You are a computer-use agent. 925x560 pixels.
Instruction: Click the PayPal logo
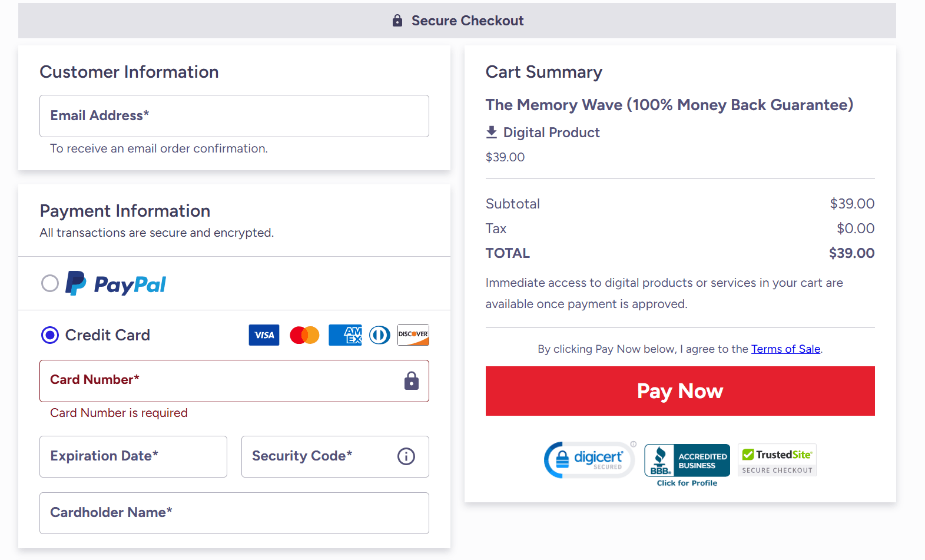point(116,284)
